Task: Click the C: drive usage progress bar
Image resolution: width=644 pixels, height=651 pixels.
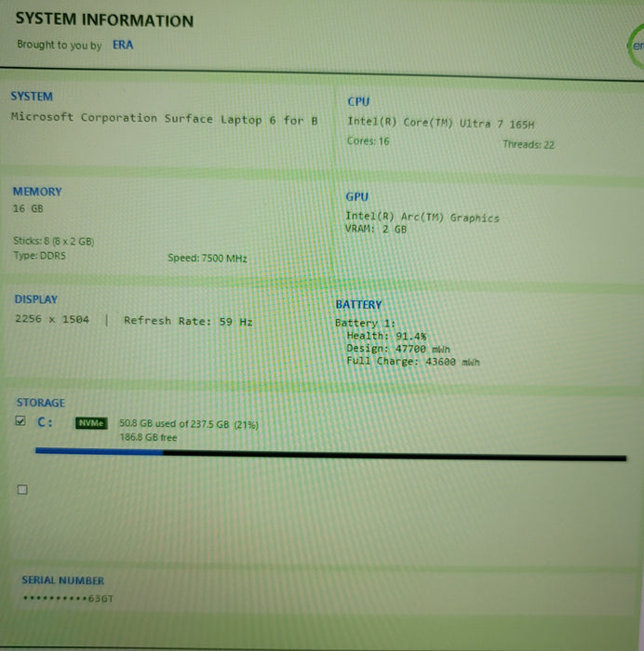Action: point(330,454)
